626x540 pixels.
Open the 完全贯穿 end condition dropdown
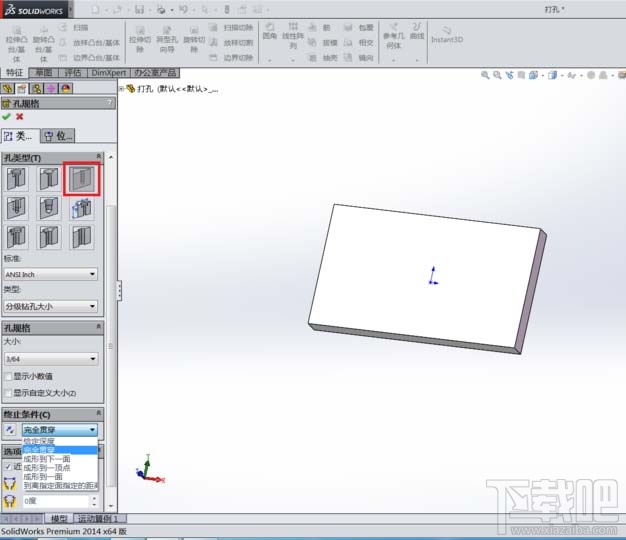pos(59,429)
